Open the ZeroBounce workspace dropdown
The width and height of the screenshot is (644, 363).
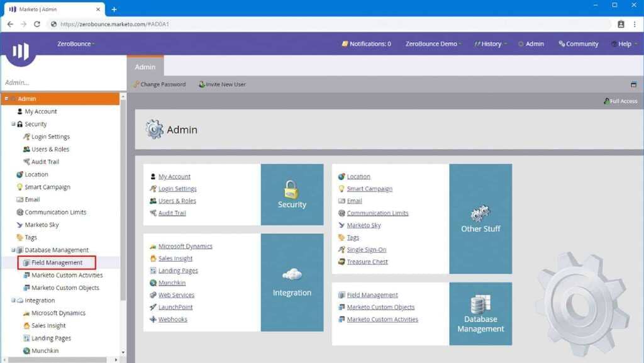point(76,43)
